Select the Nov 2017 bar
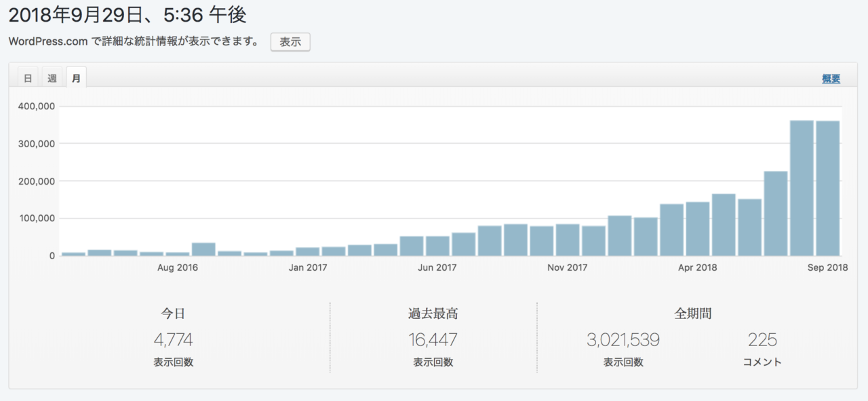Viewport: 868px width, 401px height. pos(568,240)
